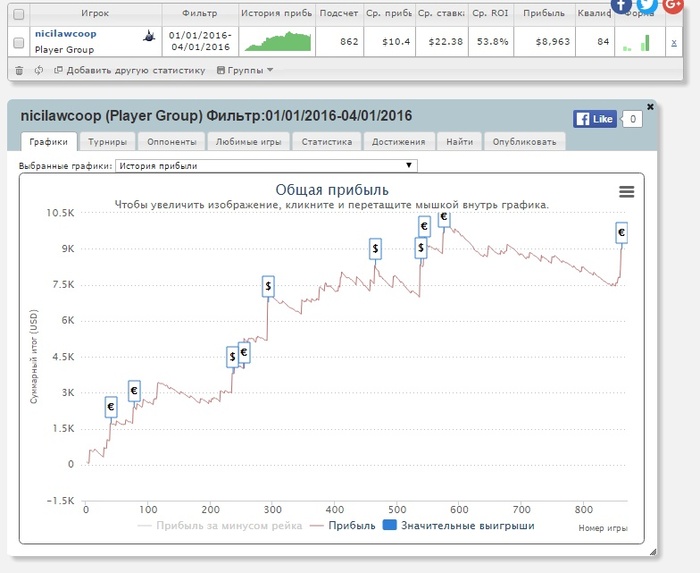
Task: Click the dollar win marker near game 300
Action: [x=268, y=286]
